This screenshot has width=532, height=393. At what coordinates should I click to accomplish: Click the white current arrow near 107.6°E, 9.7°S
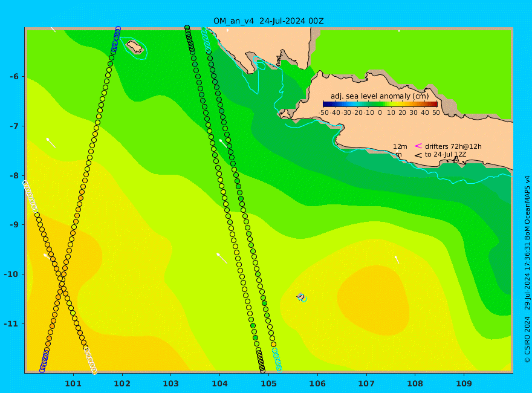point(397,259)
